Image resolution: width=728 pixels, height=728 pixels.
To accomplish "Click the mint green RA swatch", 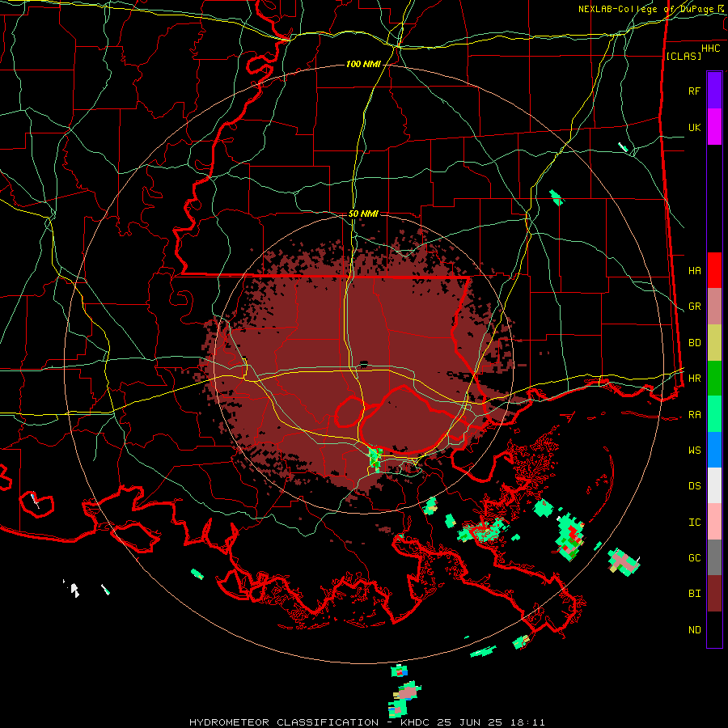I will (x=714, y=414).
